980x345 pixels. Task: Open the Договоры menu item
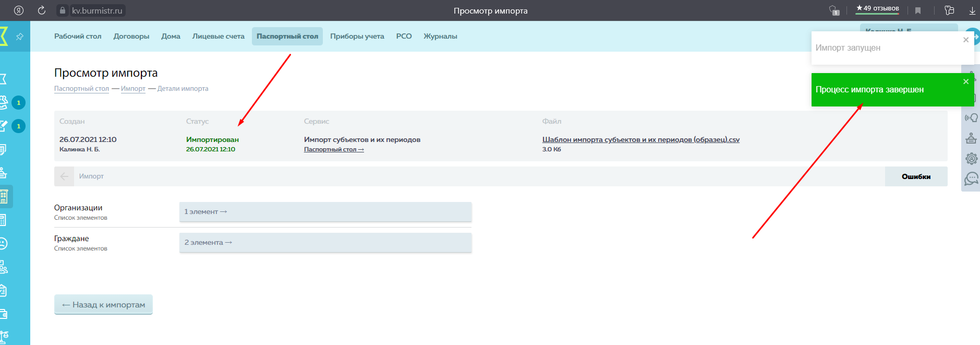[x=131, y=36]
